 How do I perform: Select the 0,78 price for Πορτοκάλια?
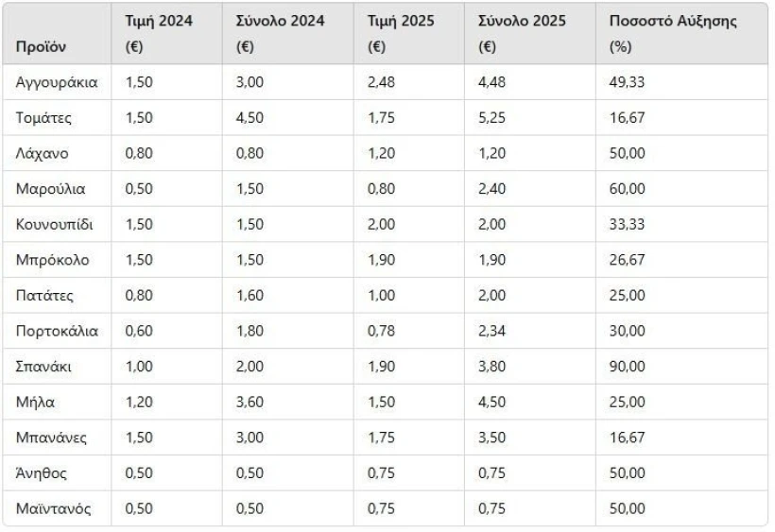click(381, 331)
